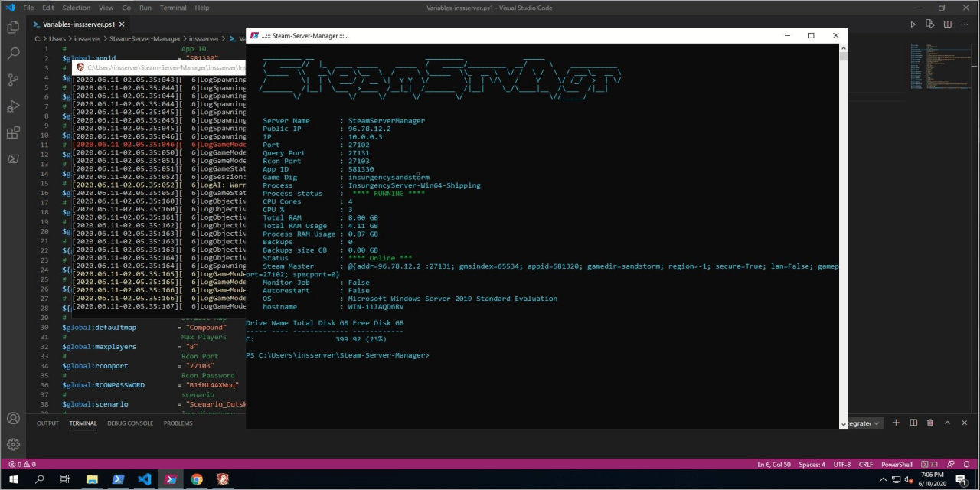Screen dimensions: 980x490
Task: Maximize the terminal panel with up chevron
Action: (x=947, y=423)
